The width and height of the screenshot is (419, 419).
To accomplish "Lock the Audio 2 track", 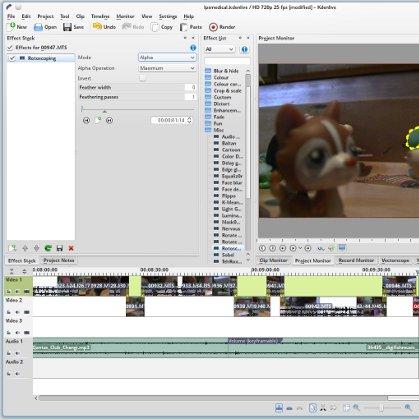I will pyautogui.click(x=9, y=374).
